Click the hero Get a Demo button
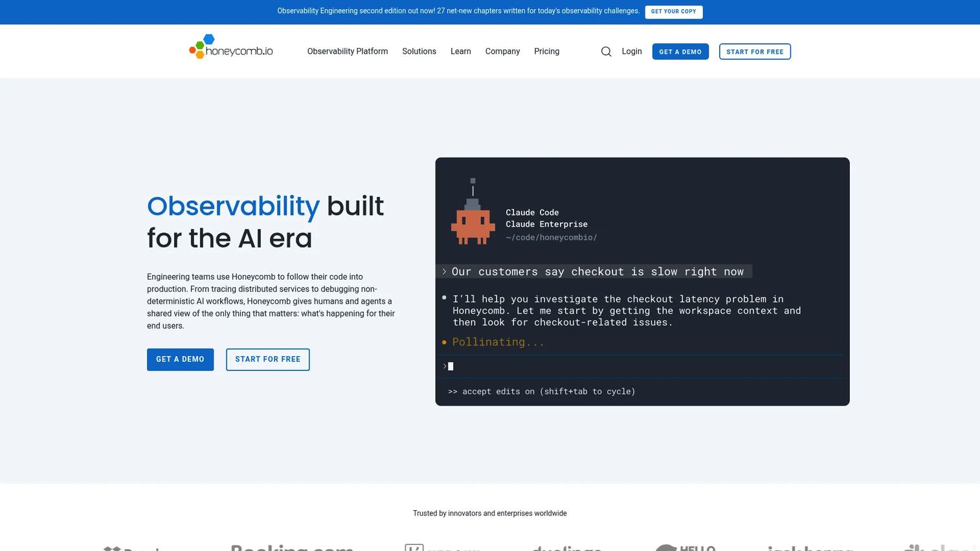Screen dimensions: 980x551 coord(180,359)
